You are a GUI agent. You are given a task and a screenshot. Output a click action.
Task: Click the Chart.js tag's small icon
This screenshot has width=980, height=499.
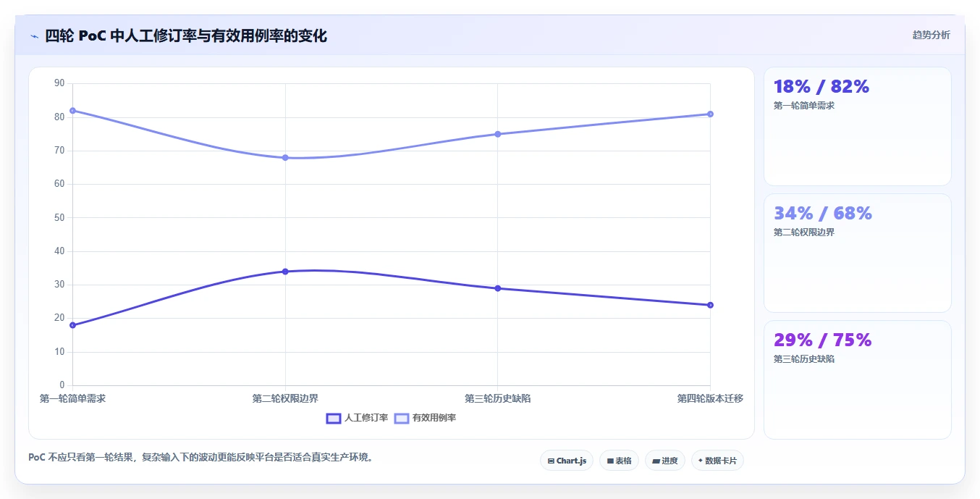tap(551, 461)
